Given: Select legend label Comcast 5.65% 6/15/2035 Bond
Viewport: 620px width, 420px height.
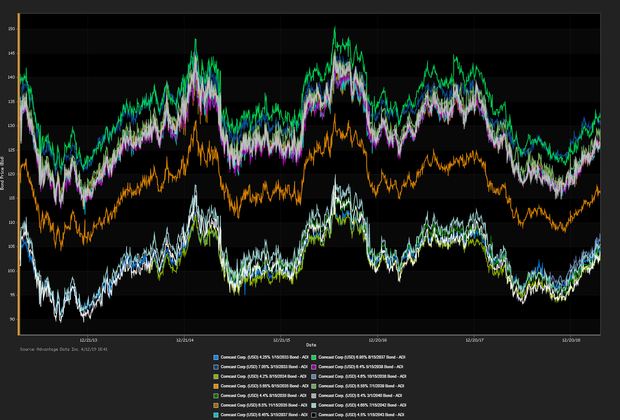Looking at the screenshot, I should [264, 386].
